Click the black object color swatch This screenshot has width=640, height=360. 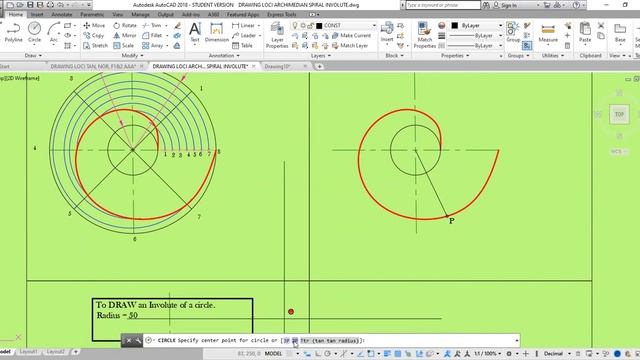click(x=455, y=25)
